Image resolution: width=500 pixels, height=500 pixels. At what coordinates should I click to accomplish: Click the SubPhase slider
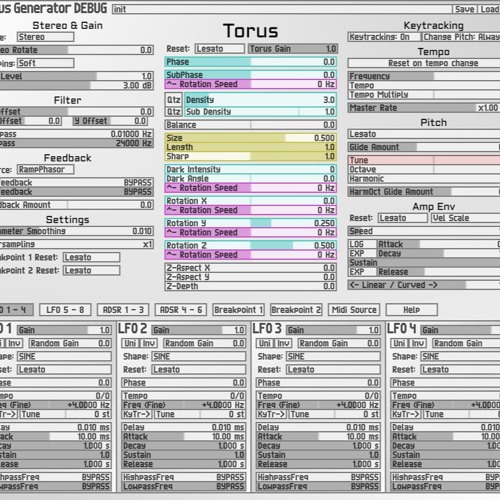coord(251,75)
